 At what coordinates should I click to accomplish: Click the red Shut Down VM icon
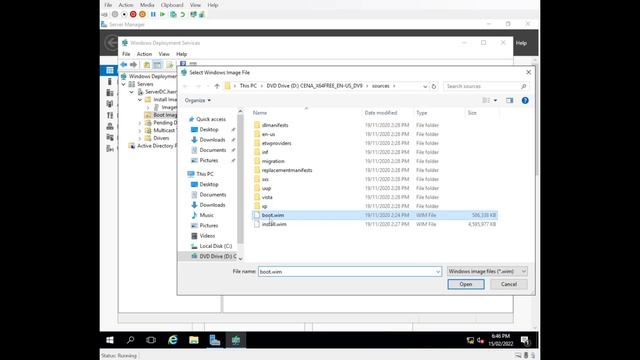[x=133, y=14]
